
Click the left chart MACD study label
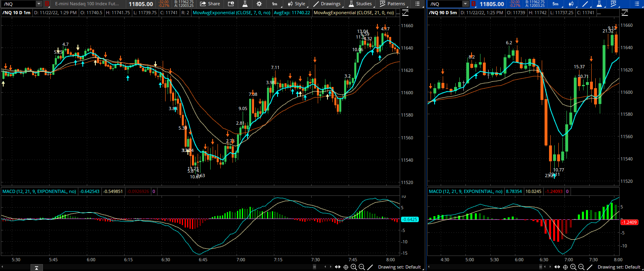tap(39, 191)
